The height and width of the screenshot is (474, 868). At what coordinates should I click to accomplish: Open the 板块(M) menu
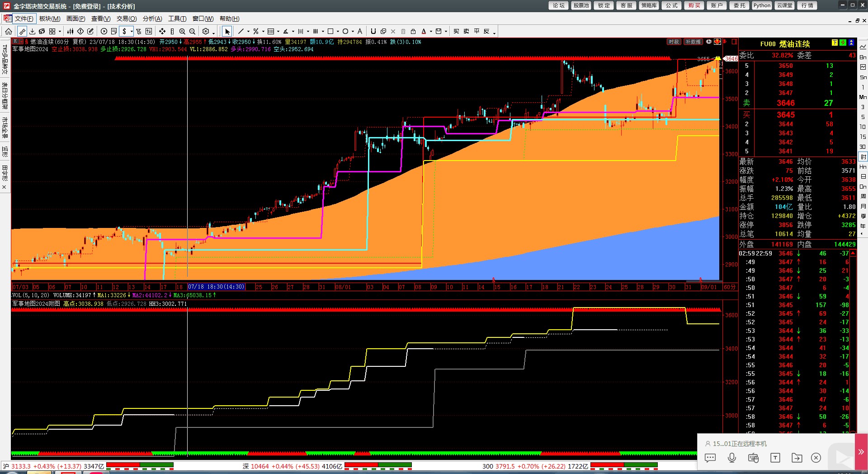click(50, 19)
